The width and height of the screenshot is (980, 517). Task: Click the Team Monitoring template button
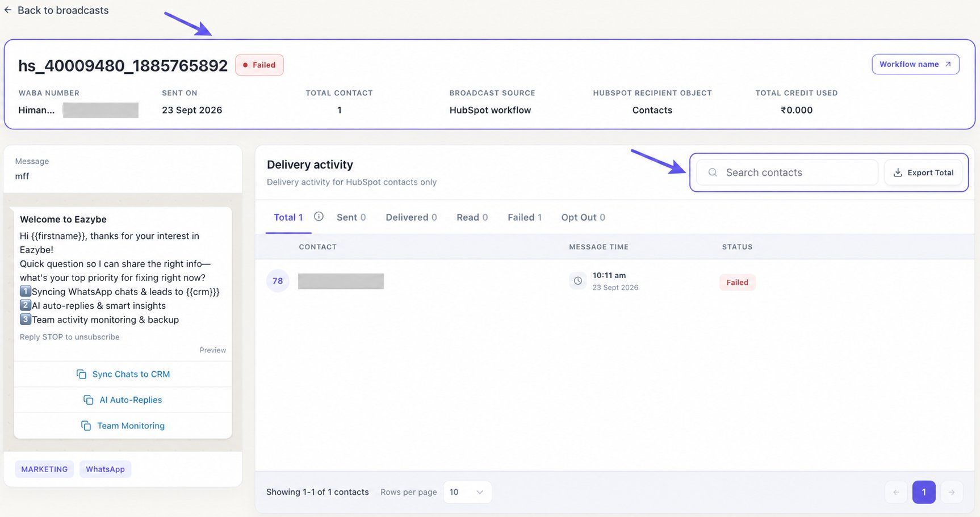[123, 426]
